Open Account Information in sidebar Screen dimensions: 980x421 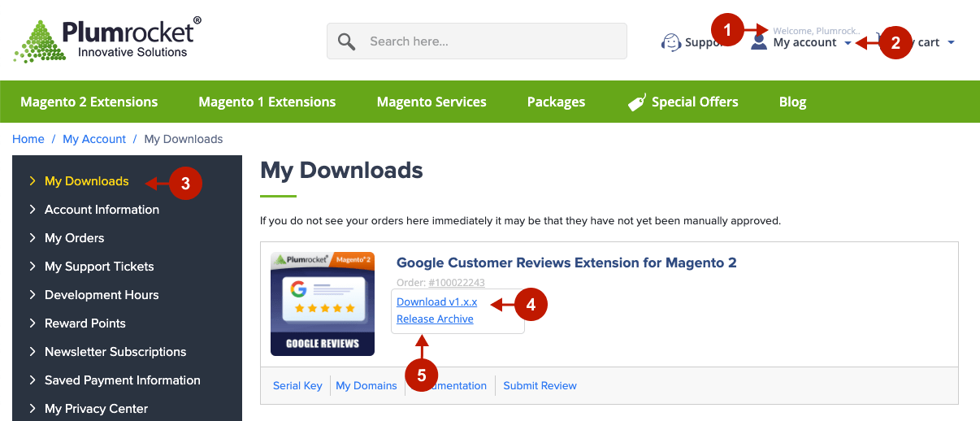coord(102,210)
